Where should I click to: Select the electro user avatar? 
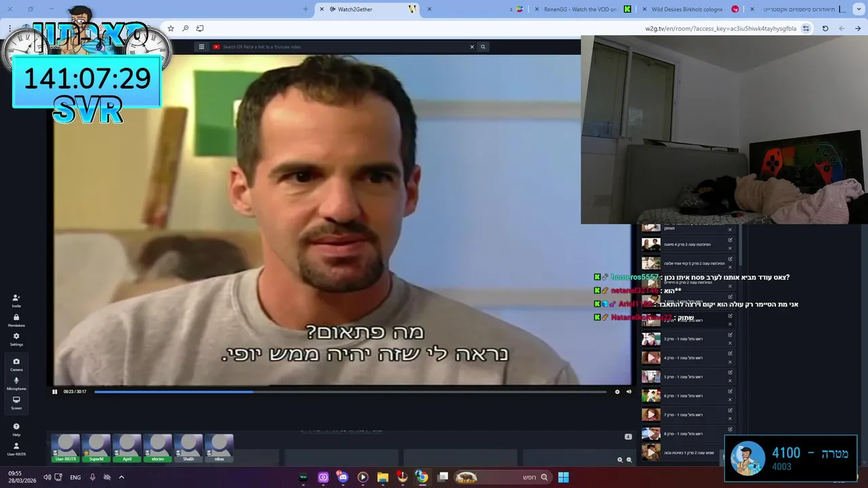pos(158,448)
